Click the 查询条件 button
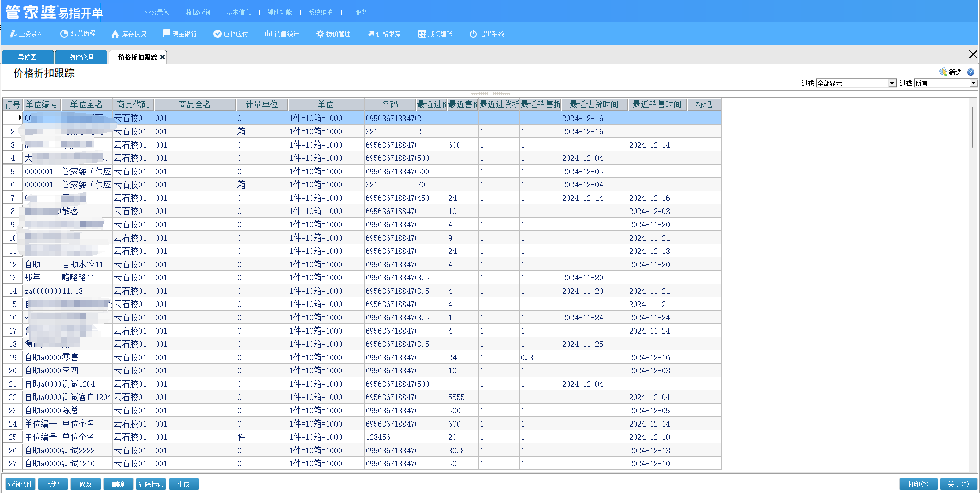The image size is (980, 493). (x=20, y=484)
